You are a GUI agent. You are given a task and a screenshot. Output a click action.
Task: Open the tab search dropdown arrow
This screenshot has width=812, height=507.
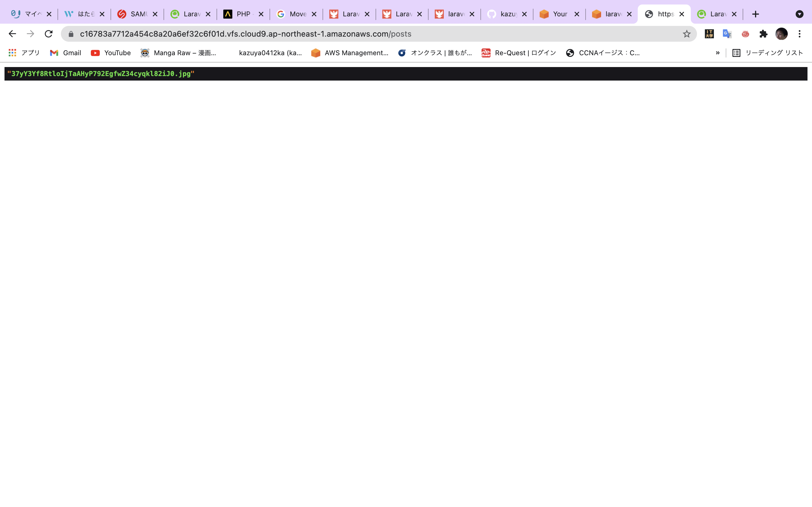[800, 14]
